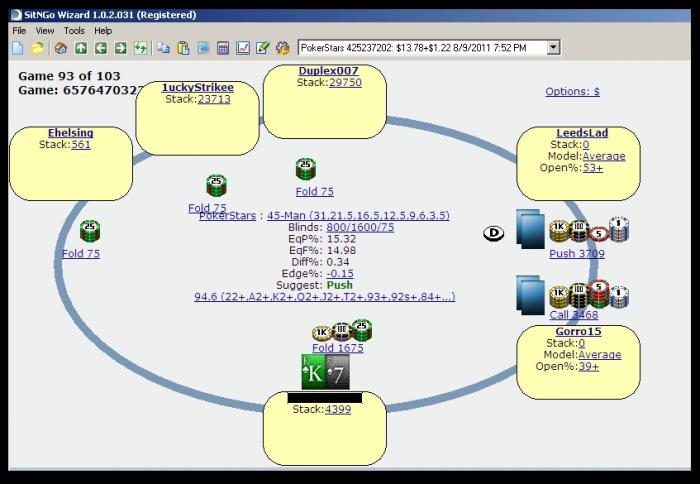
Task: Go to next game with green right arrow
Action: point(121,48)
